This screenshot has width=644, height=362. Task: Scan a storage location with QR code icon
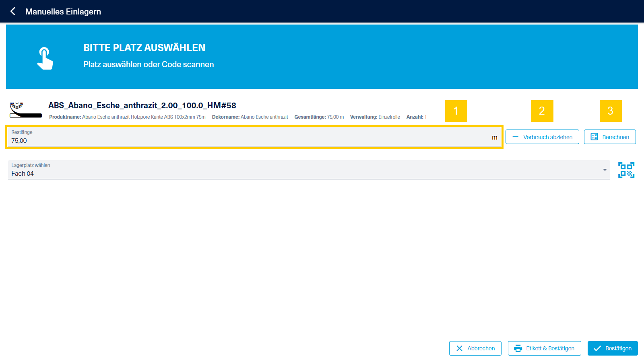point(626,170)
